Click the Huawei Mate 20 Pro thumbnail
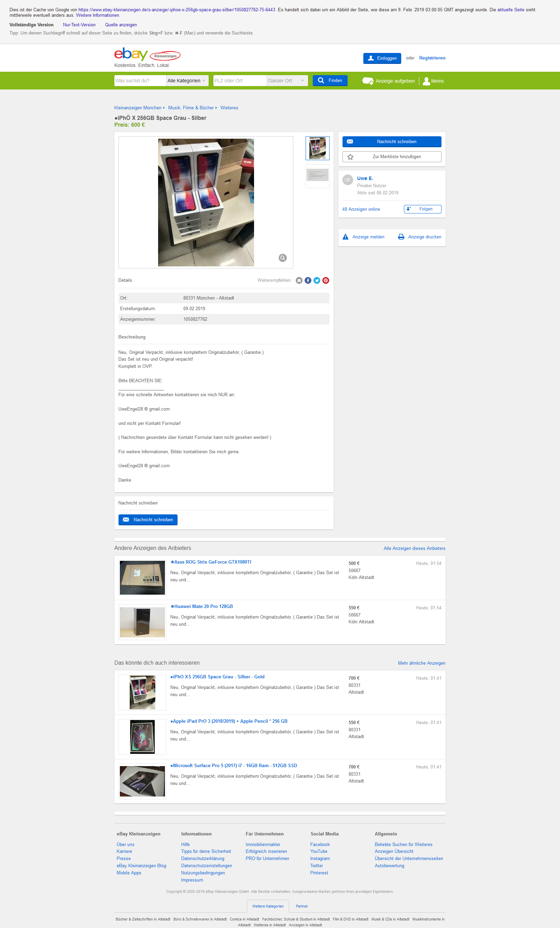 [x=142, y=622]
